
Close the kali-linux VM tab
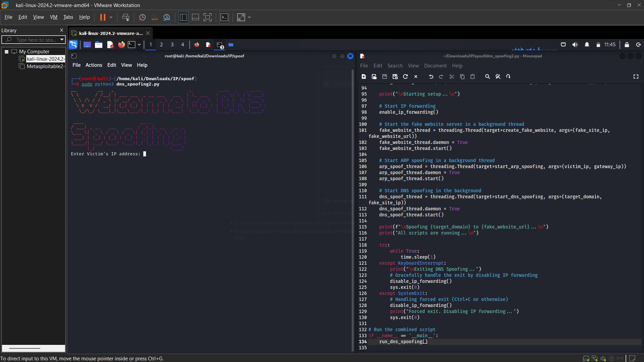tap(148, 33)
